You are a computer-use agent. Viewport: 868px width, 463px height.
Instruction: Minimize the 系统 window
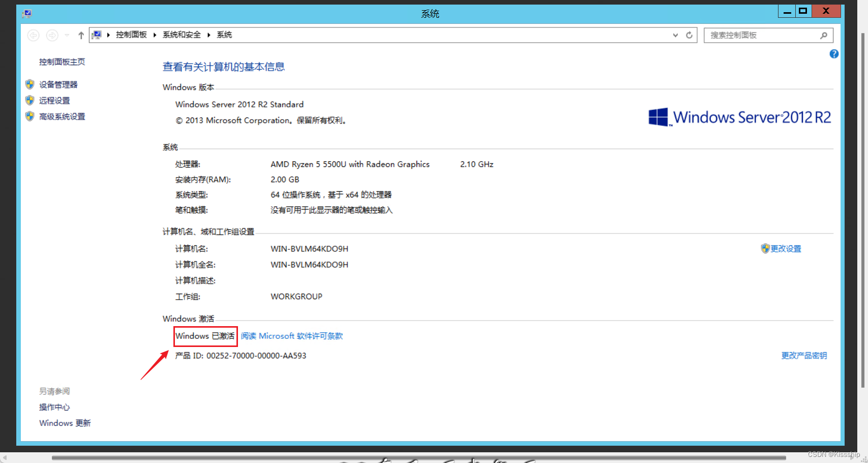(x=787, y=11)
